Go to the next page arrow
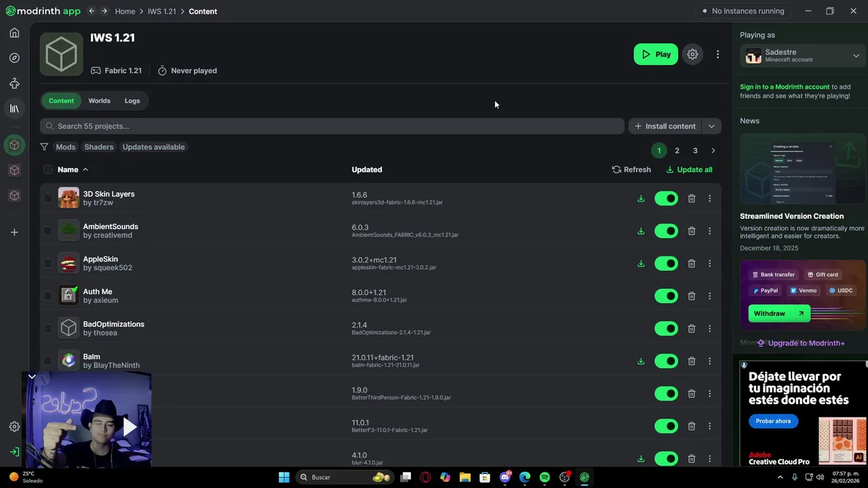The width and height of the screenshot is (868, 488). click(x=713, y=150)
